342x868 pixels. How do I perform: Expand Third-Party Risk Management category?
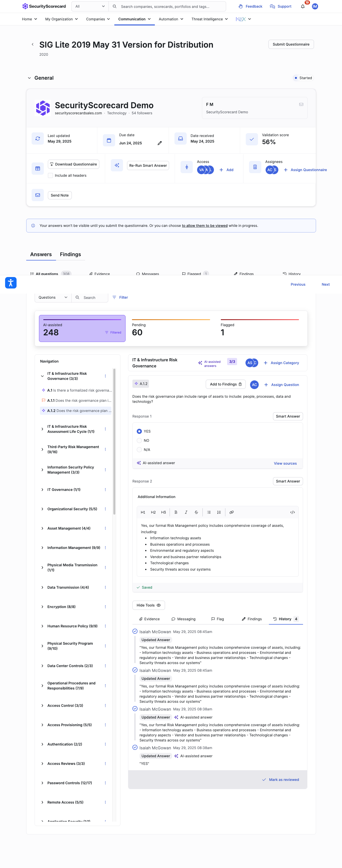coord(42,449)
